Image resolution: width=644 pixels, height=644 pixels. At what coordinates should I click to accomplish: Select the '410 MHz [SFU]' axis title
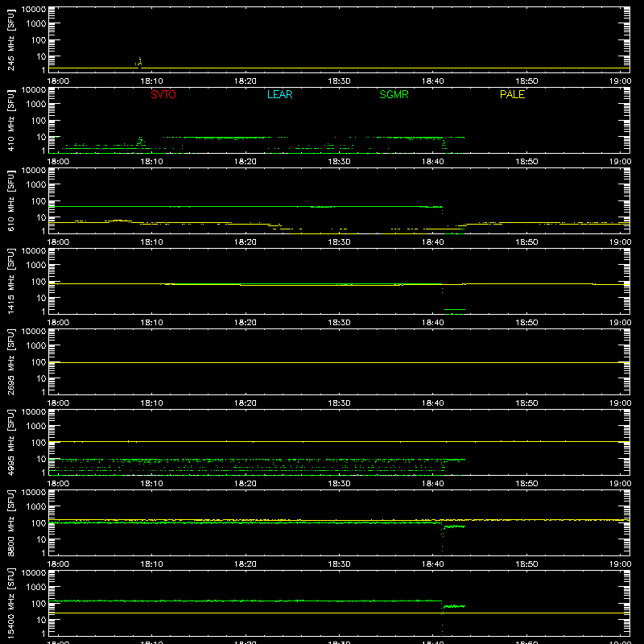pyautogui.click(x=10, y=120)
